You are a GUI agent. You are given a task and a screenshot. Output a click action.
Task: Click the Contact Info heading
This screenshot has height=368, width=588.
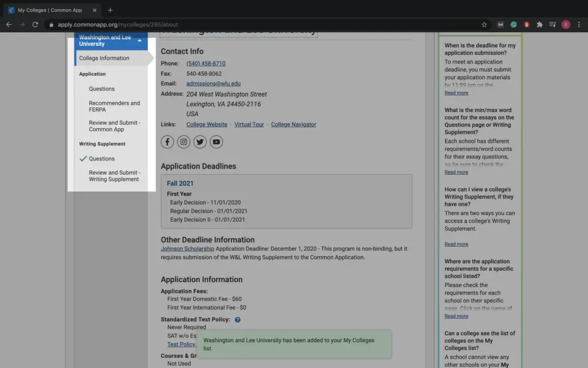point(182,51)
